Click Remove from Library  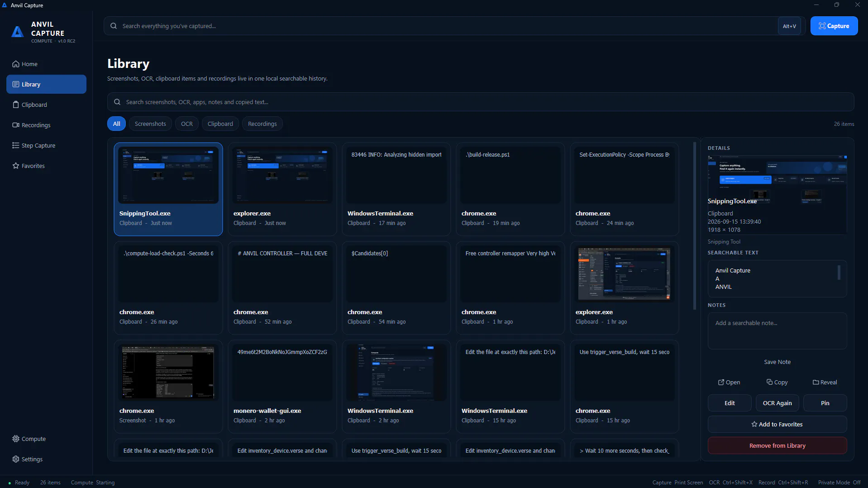pos(777,445)
